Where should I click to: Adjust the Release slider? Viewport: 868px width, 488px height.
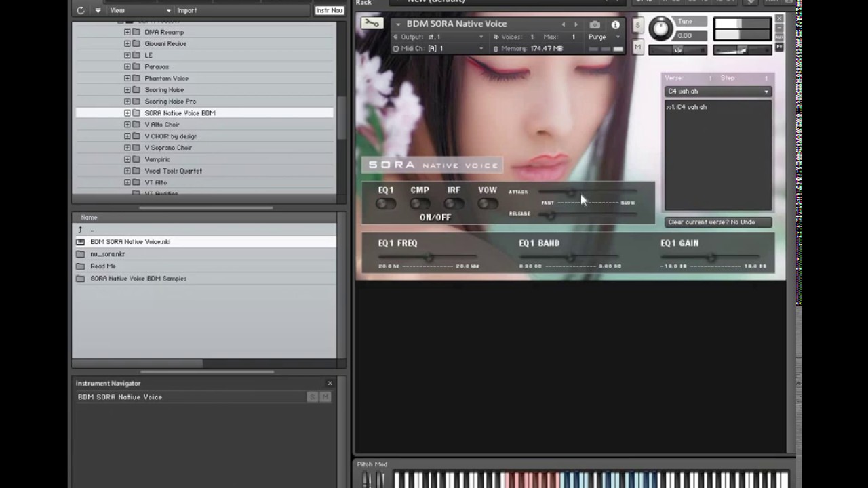[588, 214]
